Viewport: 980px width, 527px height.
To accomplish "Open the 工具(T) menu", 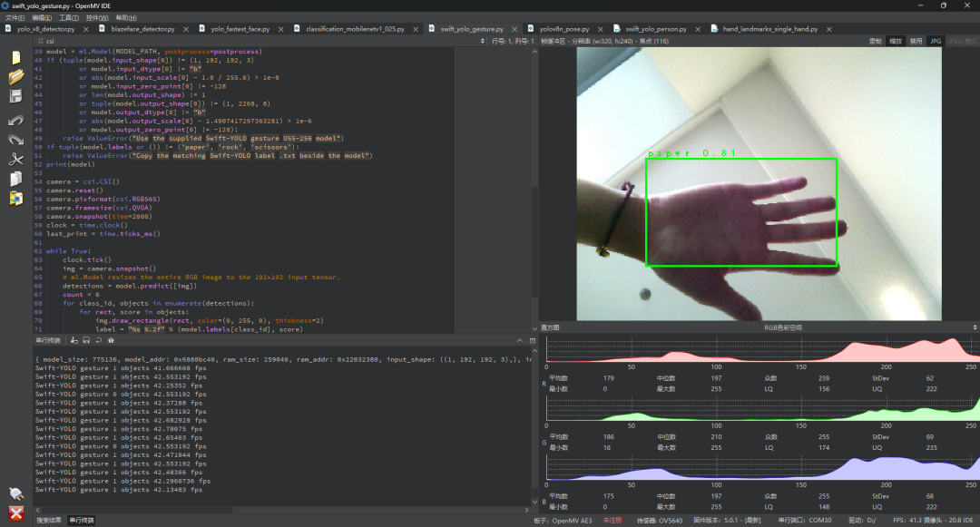I will [69, 17].
